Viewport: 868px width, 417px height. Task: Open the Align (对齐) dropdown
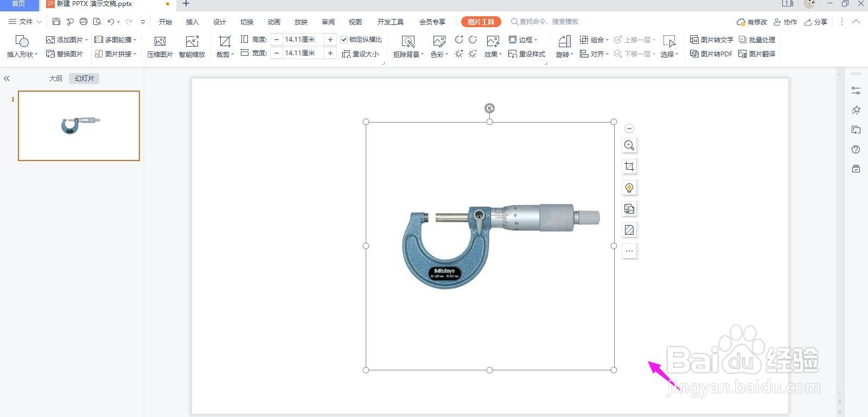(594, 54)
